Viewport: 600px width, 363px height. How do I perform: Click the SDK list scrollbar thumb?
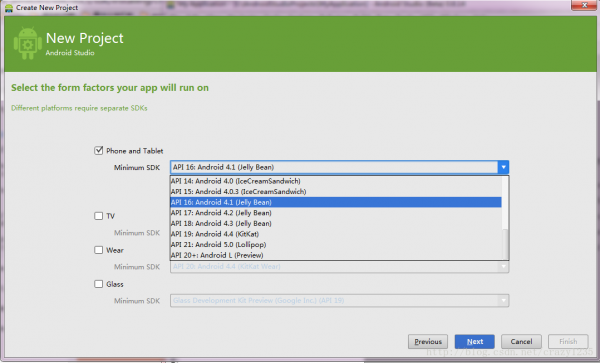(x=505, y=244)
